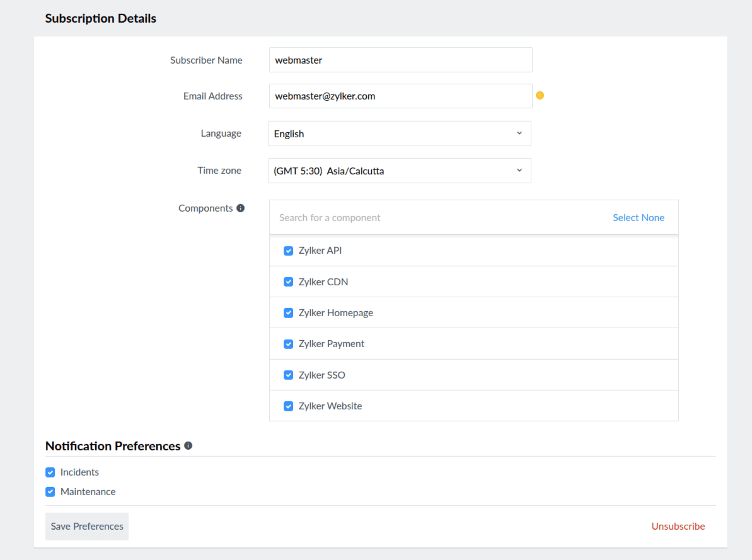Click the Incidents label text
Viewport: 752px width, 560px height.
coord(79,472)
